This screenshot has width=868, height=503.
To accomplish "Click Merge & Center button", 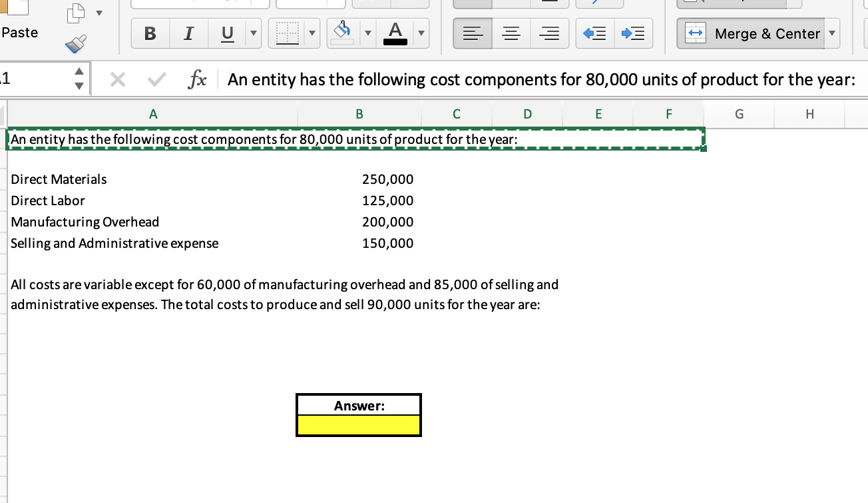I will point(752,33).
